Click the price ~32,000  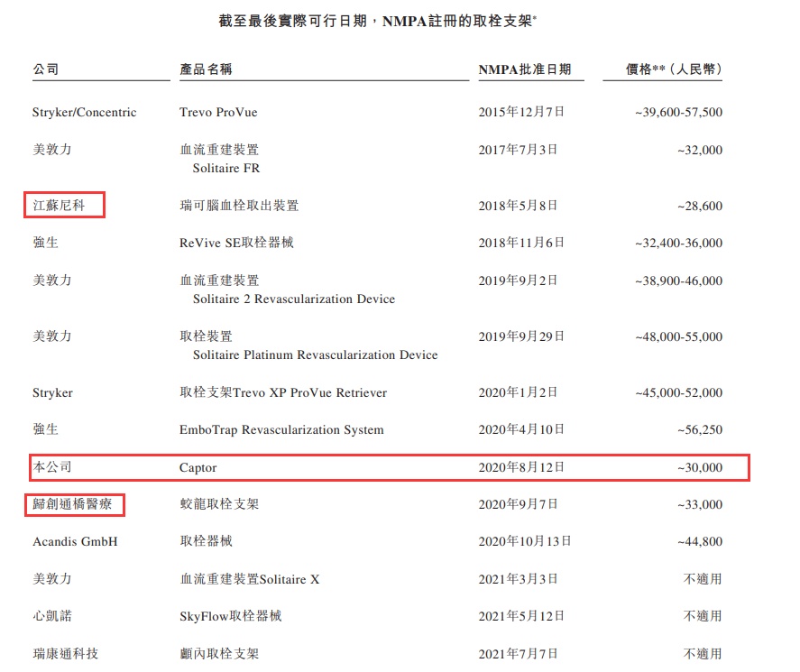tap(700, 150)
